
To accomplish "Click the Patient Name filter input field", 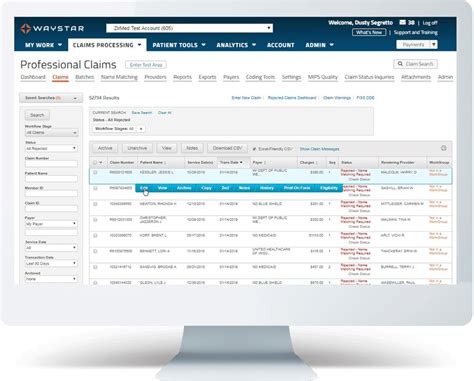I will click(x=51, y=179).
